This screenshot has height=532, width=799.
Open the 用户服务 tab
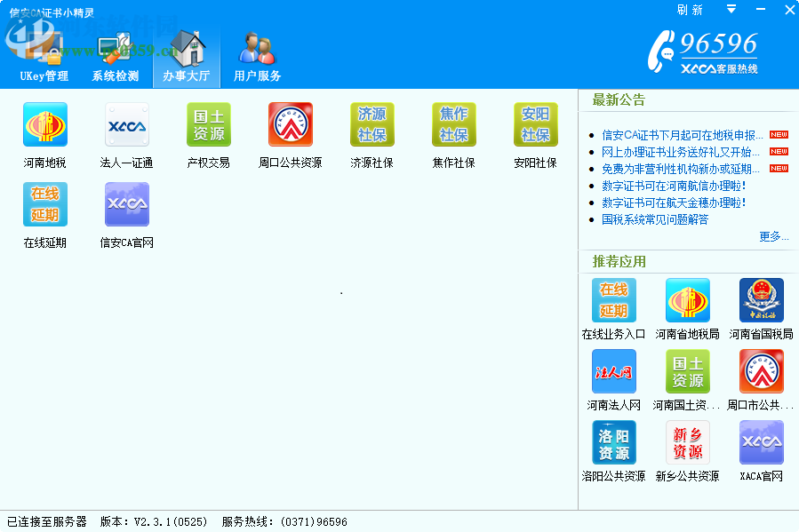[258, 57]
